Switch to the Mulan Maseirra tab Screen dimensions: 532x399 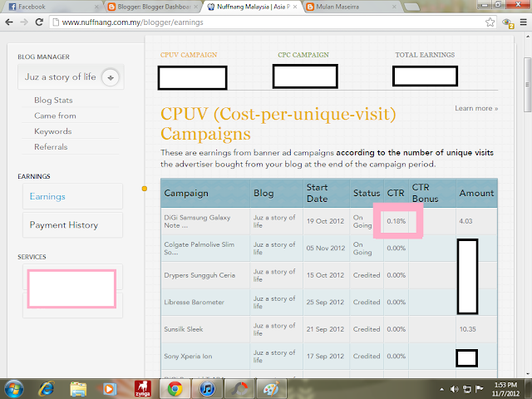click(x=351, y=7)
